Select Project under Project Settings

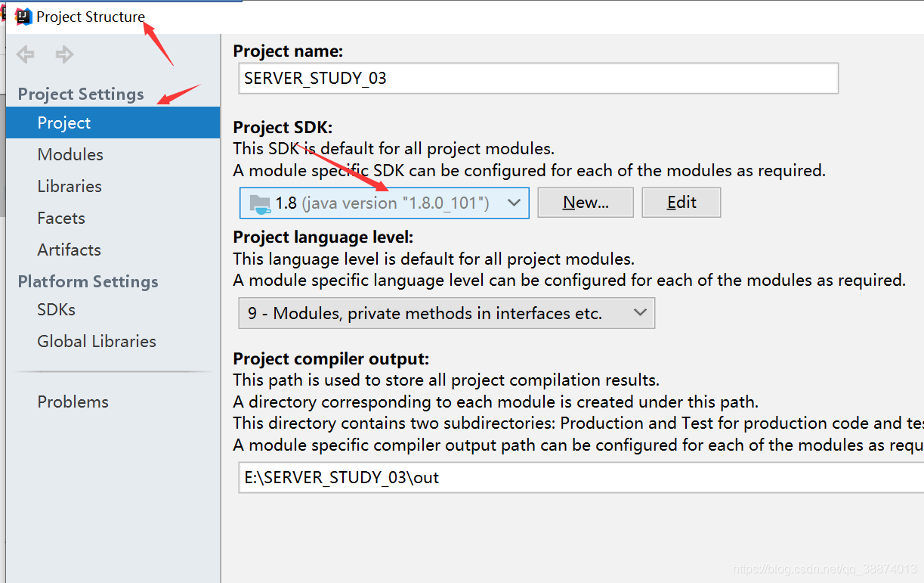click(63, 122)
